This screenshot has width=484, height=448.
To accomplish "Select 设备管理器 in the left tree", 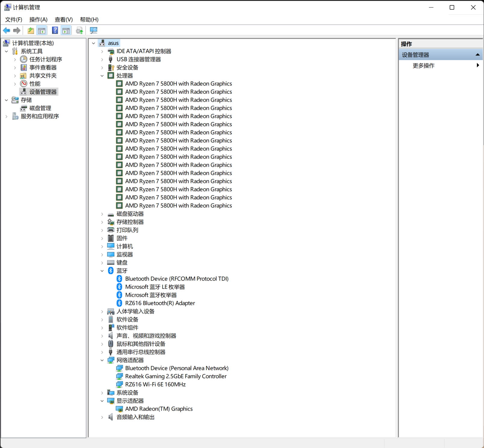I will click(x=43, y=92).
